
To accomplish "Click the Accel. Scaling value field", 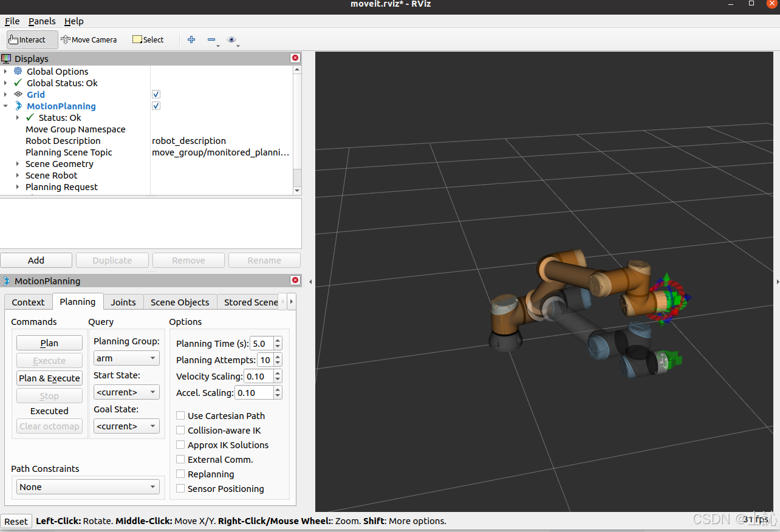I will pyautogui.click(x=254, y=392).
